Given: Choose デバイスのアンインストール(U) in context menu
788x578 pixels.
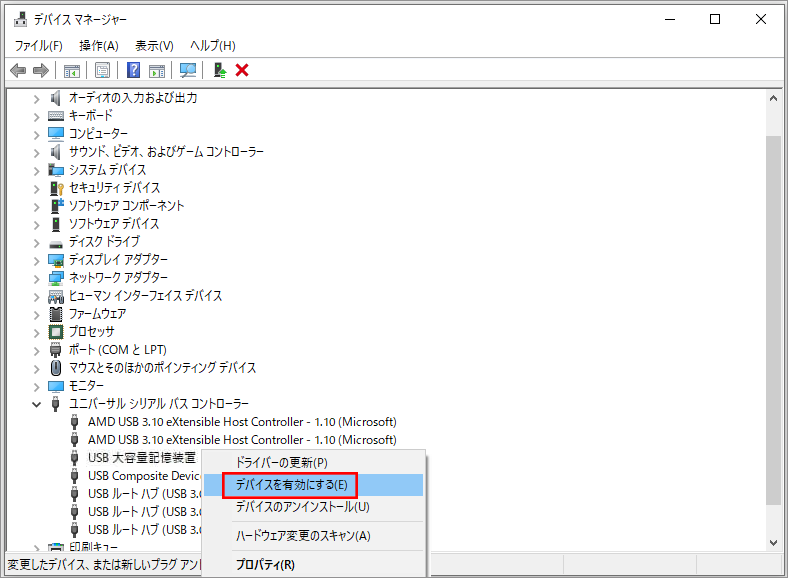Looking at the screenshot, I should click(303, 507).
